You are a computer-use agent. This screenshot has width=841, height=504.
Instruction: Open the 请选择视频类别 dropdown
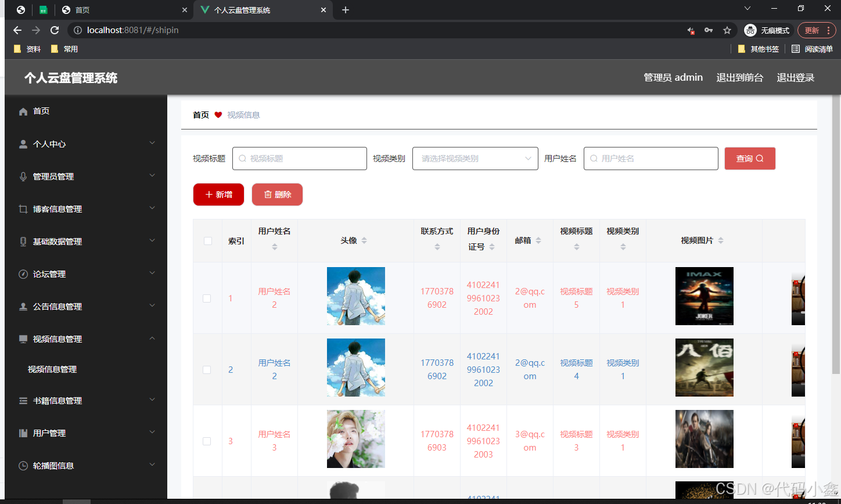coord(475,159)
